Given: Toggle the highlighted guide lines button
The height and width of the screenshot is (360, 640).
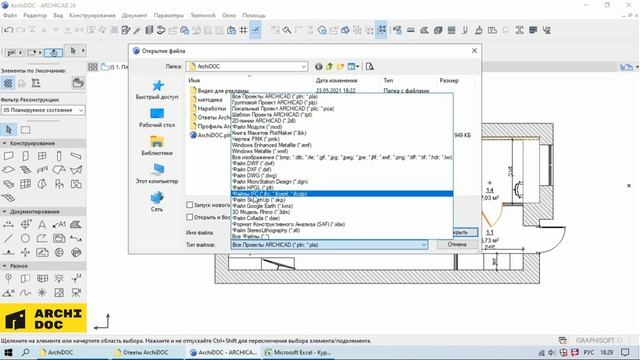Looking at the screenshot, I should (x=256, y=30).
